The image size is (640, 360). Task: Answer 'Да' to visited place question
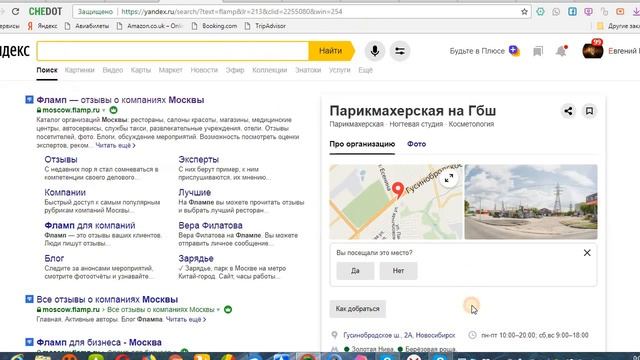[355, 271]
